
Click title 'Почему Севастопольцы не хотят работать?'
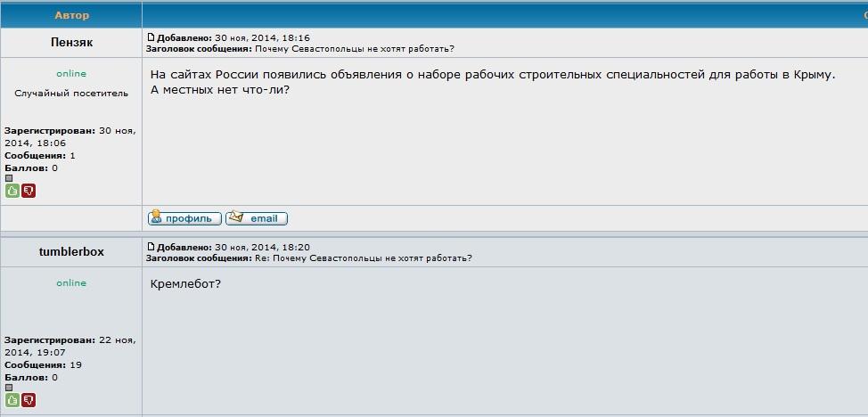[355, 49]
